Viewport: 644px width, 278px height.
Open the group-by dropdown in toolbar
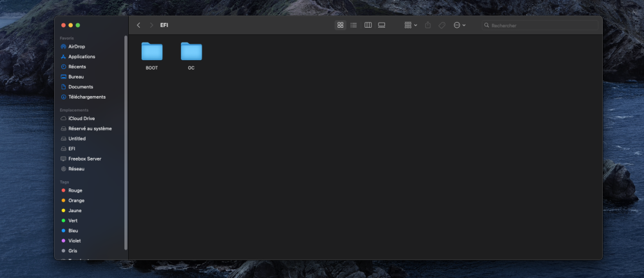[411, 25]
